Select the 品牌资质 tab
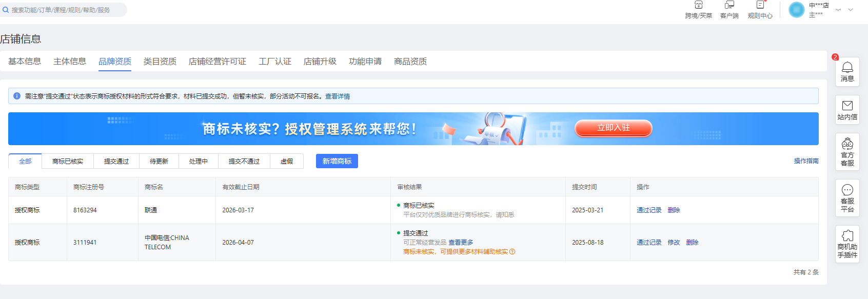Viewport: 868px width, 299px height. (x=115, y=62)
